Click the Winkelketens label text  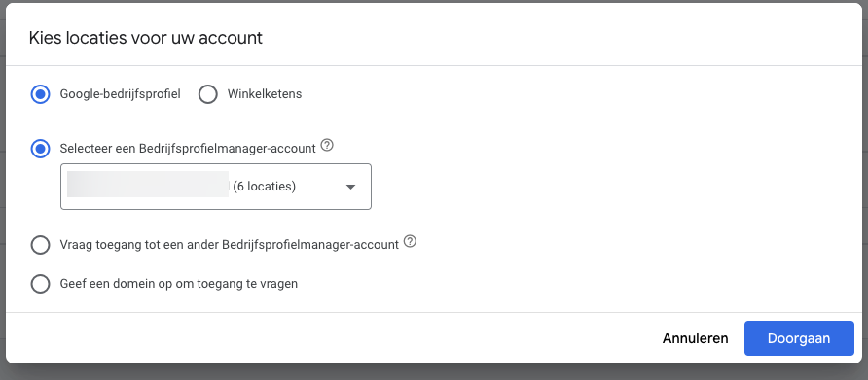click(265, 94)
